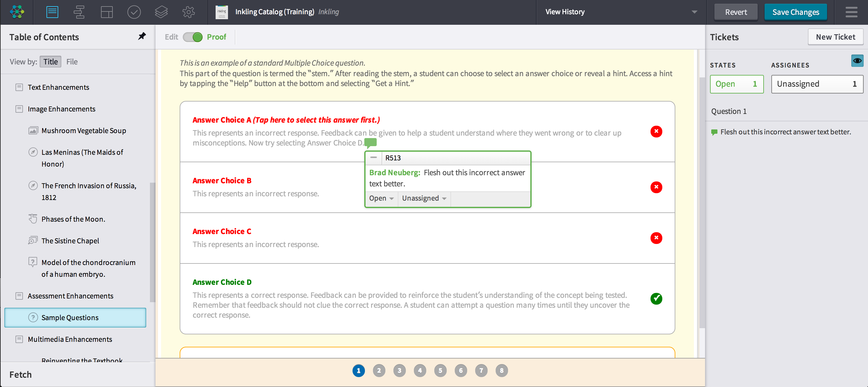Screen dimensions: 868x387
Task: Go to question page 4
Action: pos(420,371)
